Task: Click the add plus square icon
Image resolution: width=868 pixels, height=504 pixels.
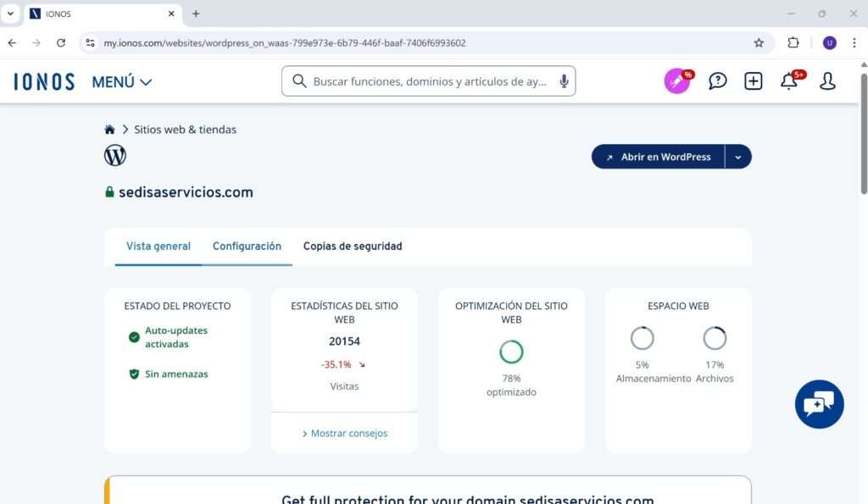Action: point(753,81)
